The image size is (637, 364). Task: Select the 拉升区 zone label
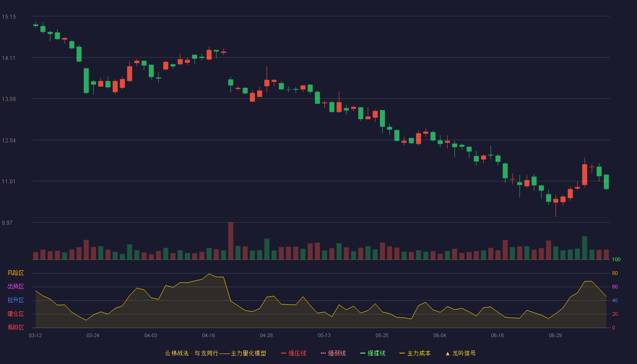pos(15,300)
